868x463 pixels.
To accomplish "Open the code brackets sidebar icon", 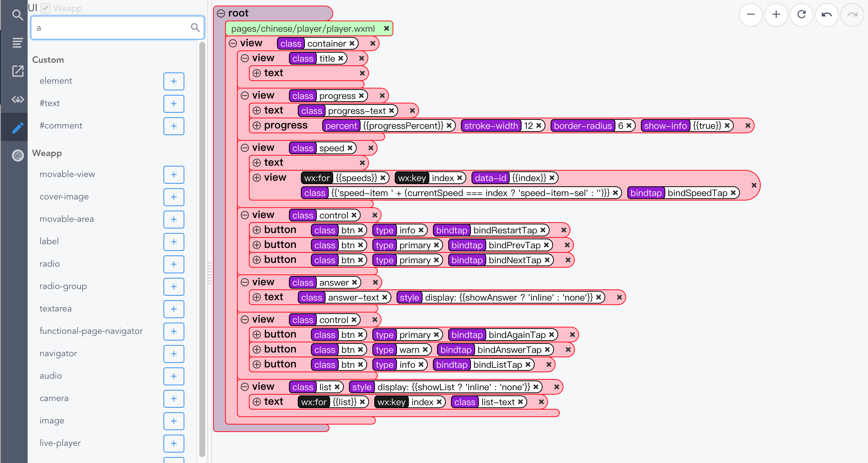I will (x=17, y=99).
